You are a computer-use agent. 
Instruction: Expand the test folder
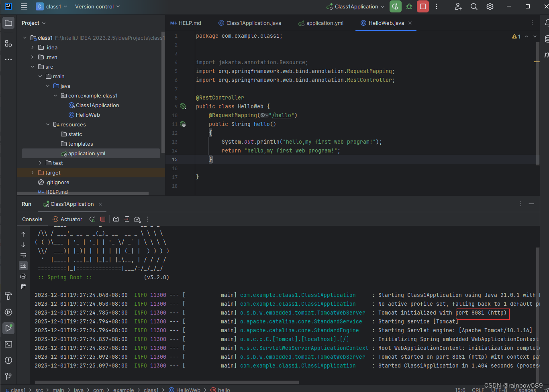coord(40,163)
